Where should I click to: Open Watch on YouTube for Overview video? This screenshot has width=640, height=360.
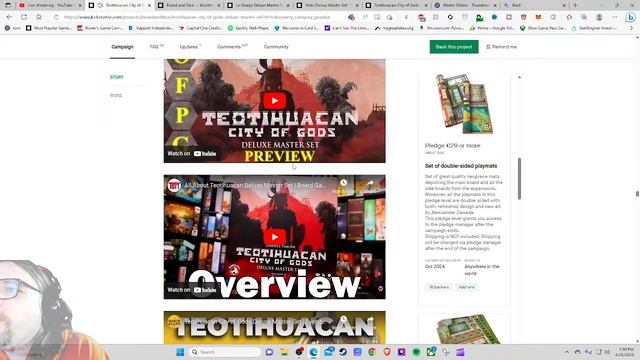point(192,290)
